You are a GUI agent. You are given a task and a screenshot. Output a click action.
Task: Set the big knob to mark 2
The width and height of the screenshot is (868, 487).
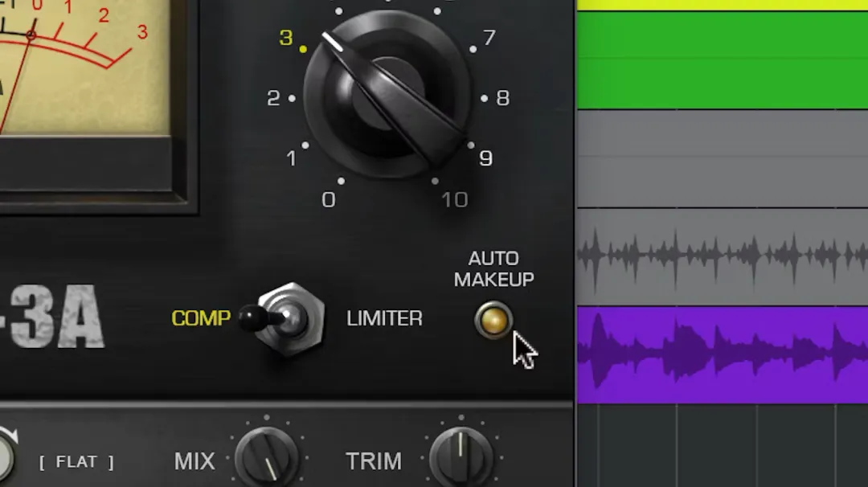tap(273, 98)
